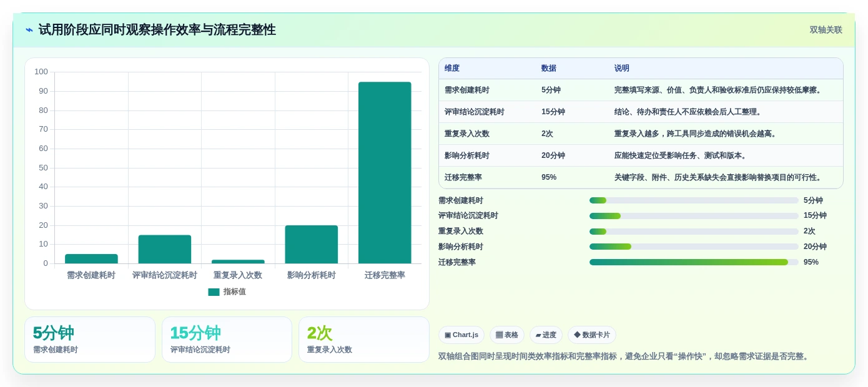Click the 15分钟 value in the table

click(x=553, y=112)
